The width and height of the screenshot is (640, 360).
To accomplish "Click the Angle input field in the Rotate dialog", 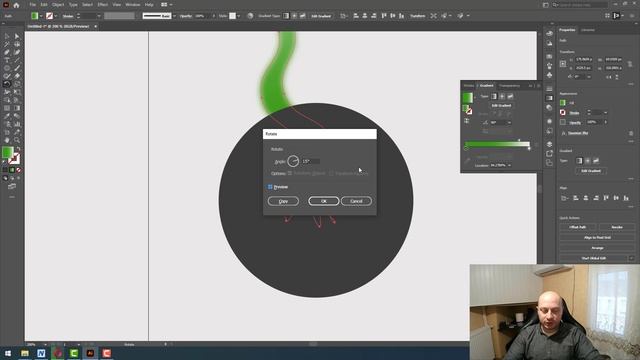I will point(311,161).
